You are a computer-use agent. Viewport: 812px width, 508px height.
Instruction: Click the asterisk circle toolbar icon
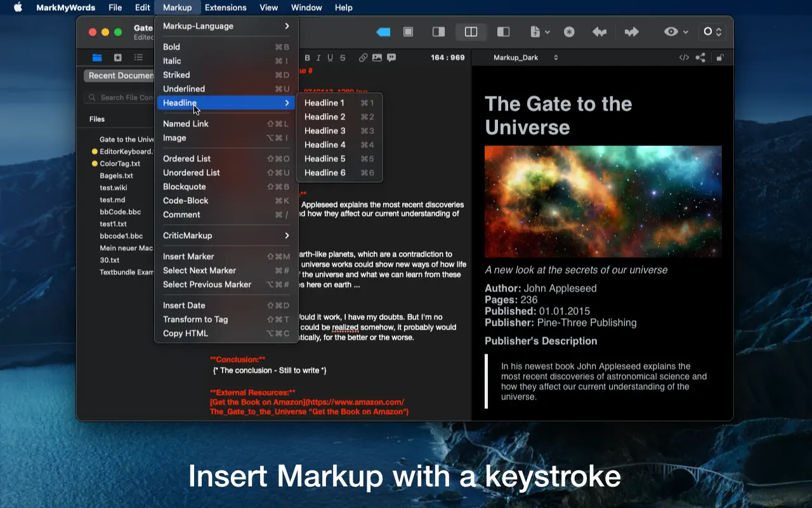coord(569,32)
